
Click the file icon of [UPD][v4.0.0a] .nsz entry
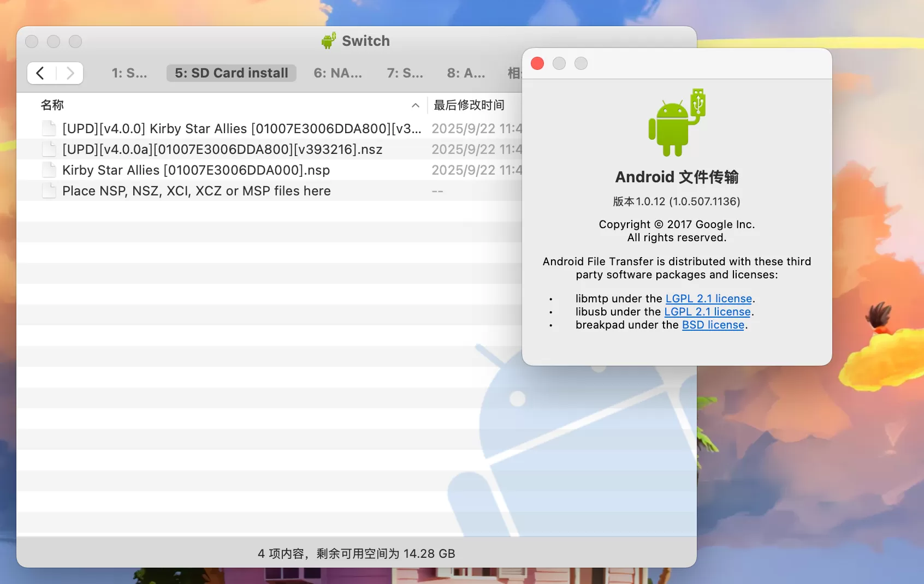(x=49, y=149)
